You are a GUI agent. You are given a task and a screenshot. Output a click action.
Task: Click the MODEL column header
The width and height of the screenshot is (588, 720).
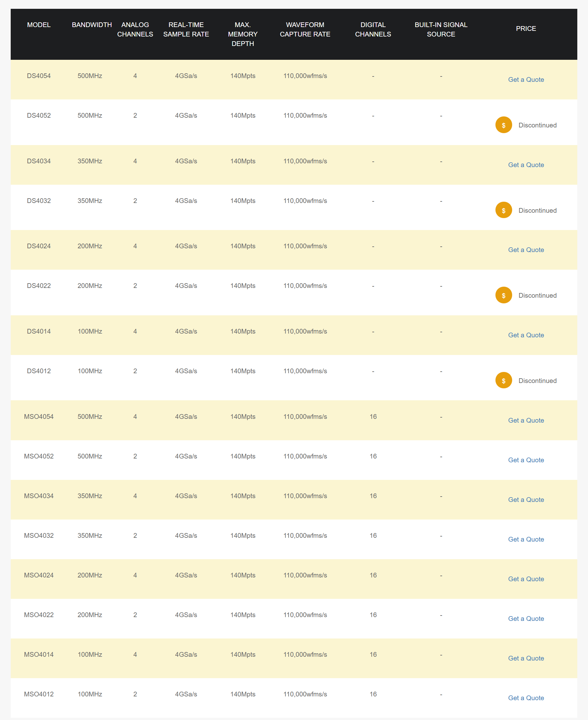click(x=39, y=25)
